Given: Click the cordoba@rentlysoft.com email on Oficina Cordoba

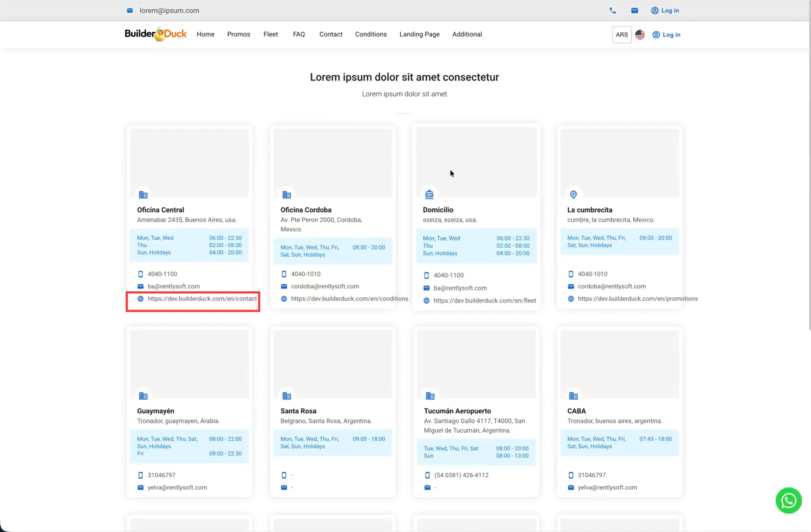Looking at the screenshot, I should [324, 287].
